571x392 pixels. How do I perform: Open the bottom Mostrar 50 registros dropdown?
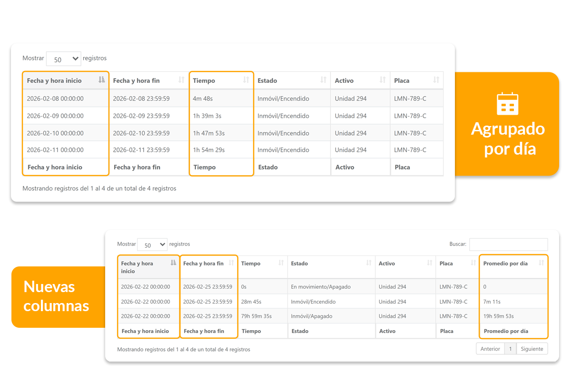pyautogui.click(x=152, y=245)
